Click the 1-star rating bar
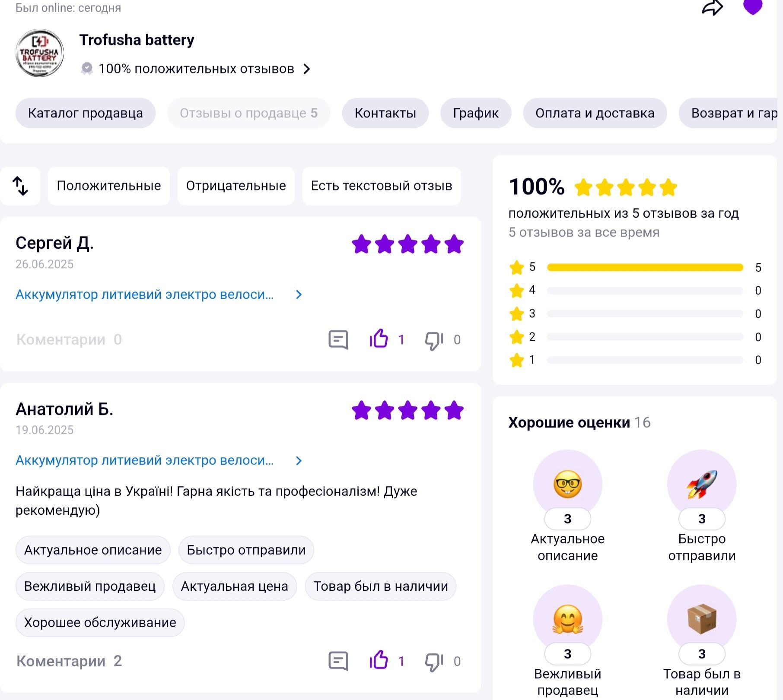The width and height of the screenshot is (783, 700). tap(645, 360)
